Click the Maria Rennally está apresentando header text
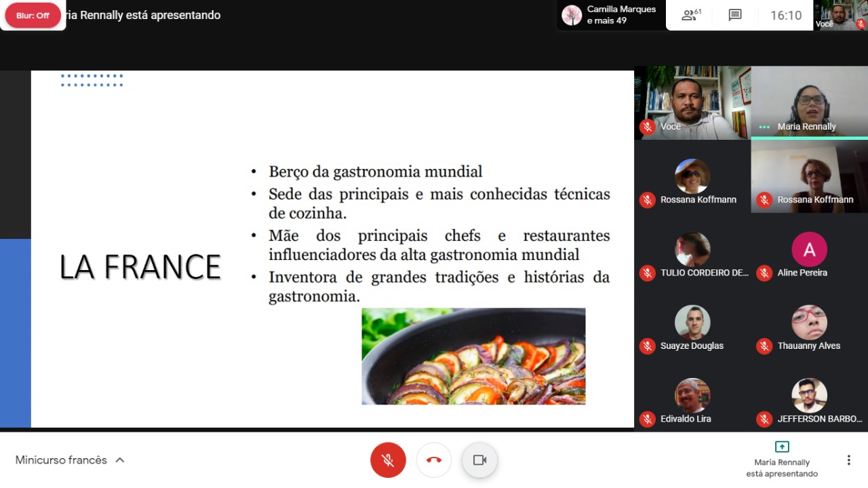The image size is (868, 488). 144,15
